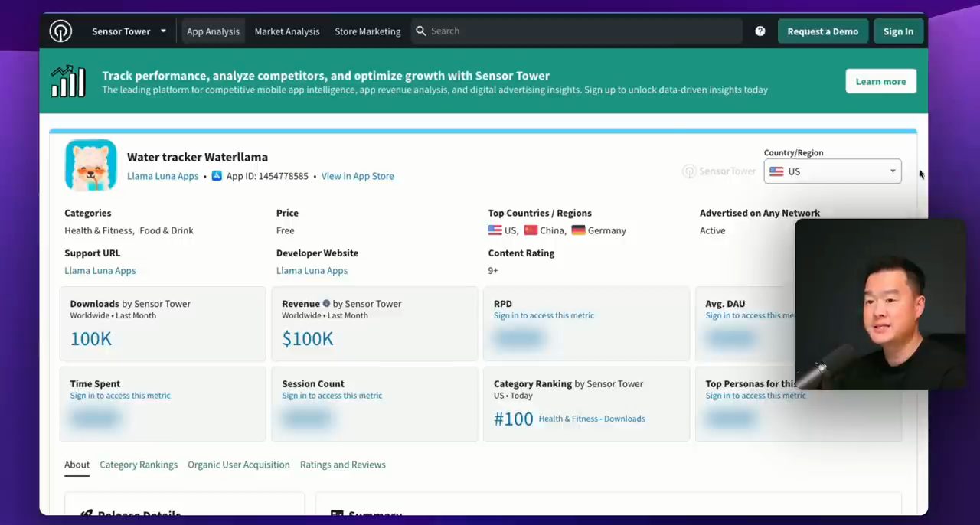Click the $100K revenue value
This screenshot has width=980, height=525.
click(308, 339)
